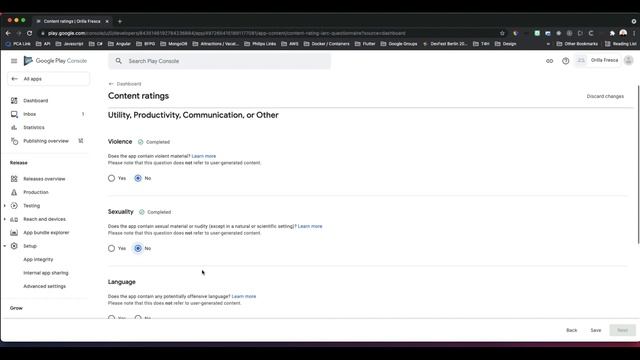Click the Orilla Fresca account avatar
This screenshot has width=640, height=360.
629,60
